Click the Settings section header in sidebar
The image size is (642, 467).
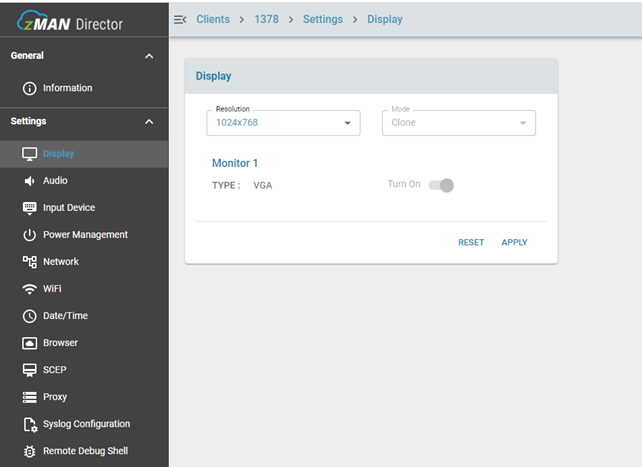pyautogui.click(x=84, y=121)
